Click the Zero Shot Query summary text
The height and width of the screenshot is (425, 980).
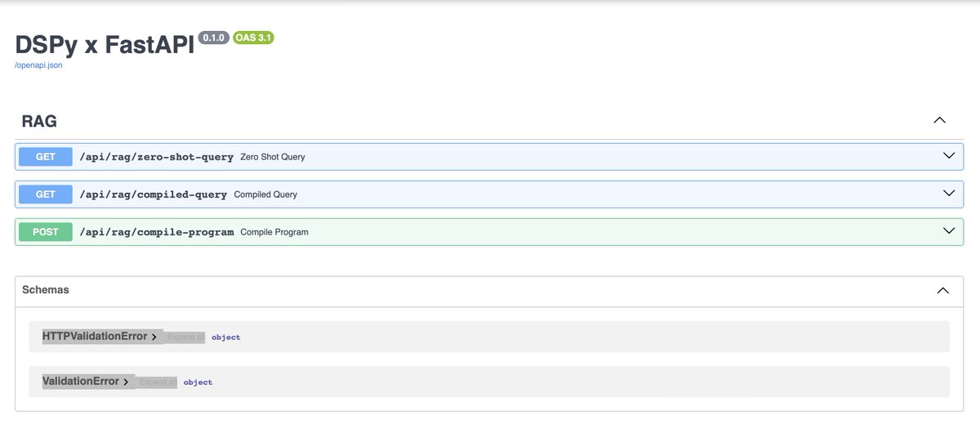click(273, 157)
